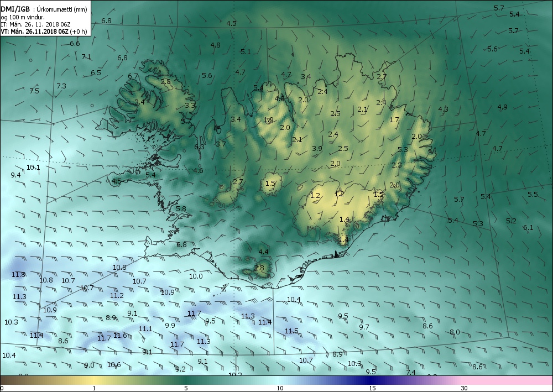Viewport: 553px width, 392px height.
Task: Click the 4.4 value near the south coast
Action: (263, 252)
